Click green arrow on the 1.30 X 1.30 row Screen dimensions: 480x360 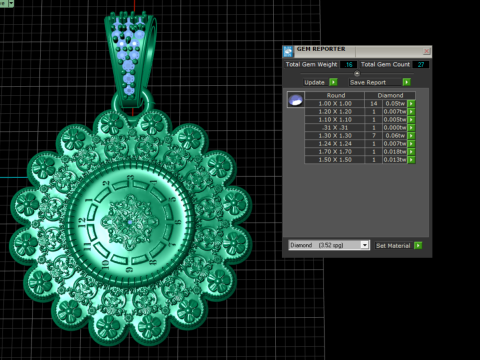click(411, 136)
